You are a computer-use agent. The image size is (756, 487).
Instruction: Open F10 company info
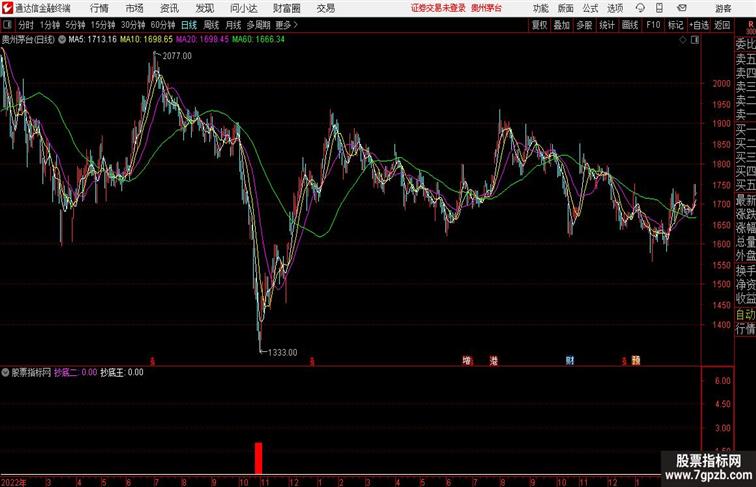pyautogui.click(x=653, y=25)
